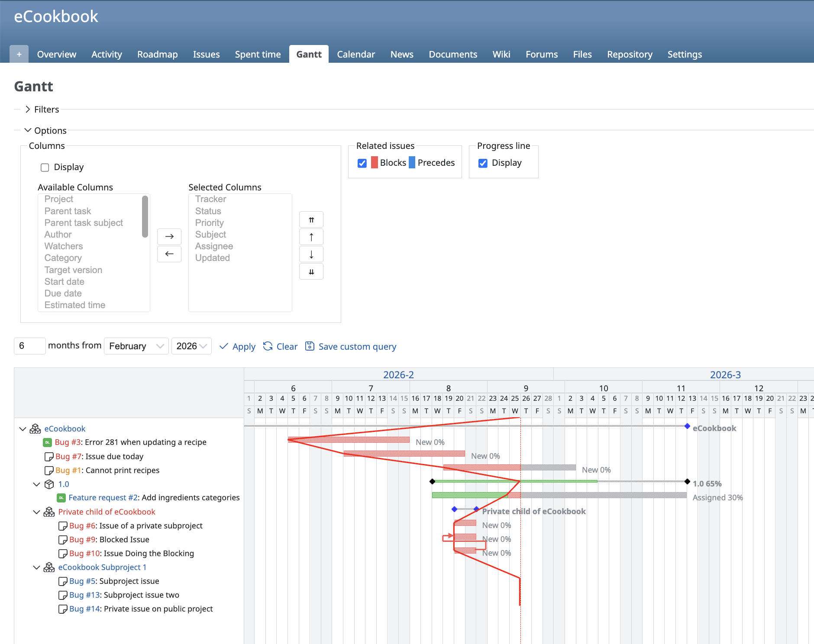Click Private child of eCookbook project icon
This screenshot has height=644, width=814.
[x=49, y=512]
